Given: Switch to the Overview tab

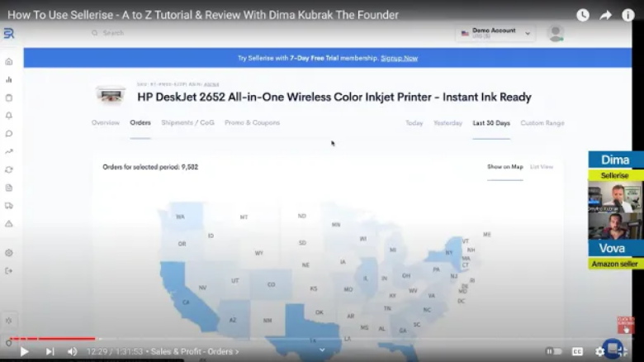Looking at the screenshot, I should (106, 122).
